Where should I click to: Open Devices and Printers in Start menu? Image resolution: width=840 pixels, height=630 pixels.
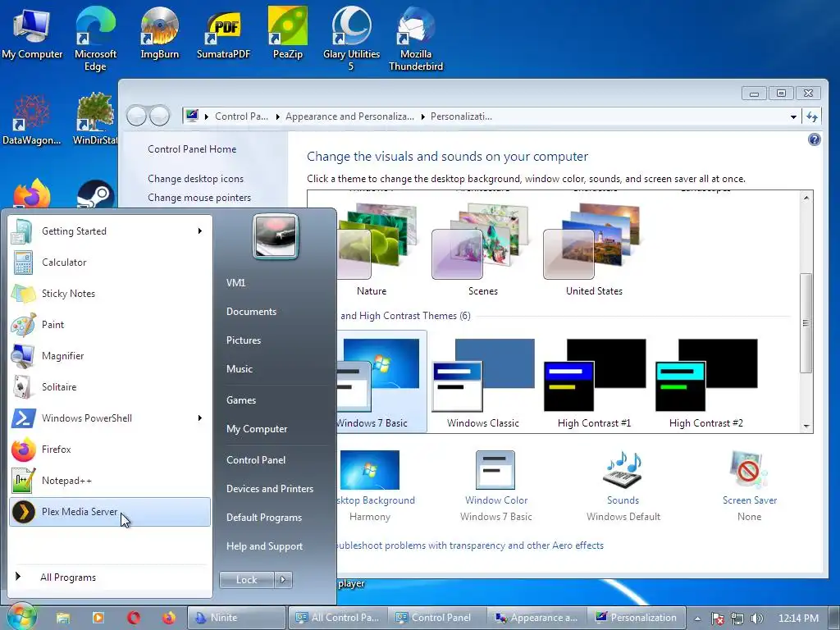tap(269, 489)
